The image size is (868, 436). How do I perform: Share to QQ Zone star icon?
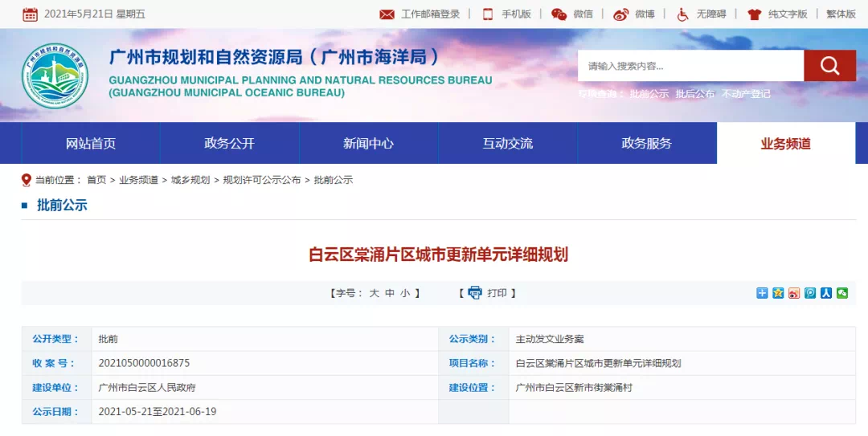[778, 293]
